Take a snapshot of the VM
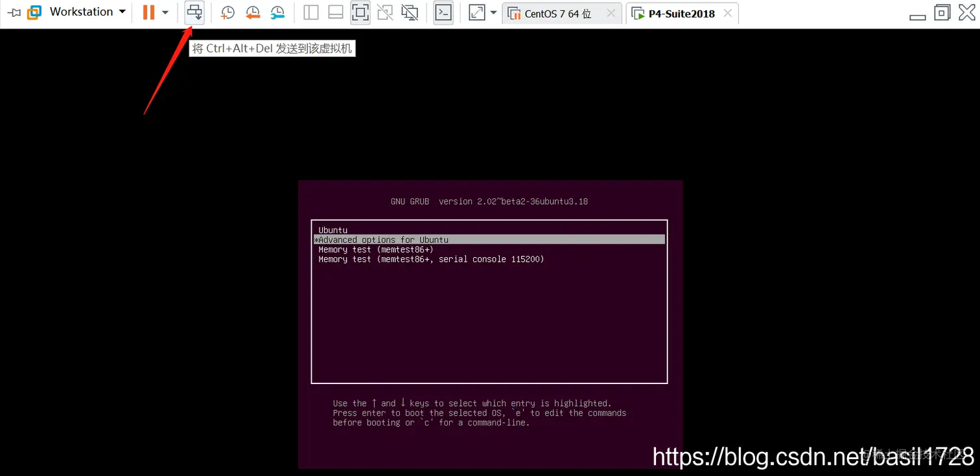 coord(227,12)
